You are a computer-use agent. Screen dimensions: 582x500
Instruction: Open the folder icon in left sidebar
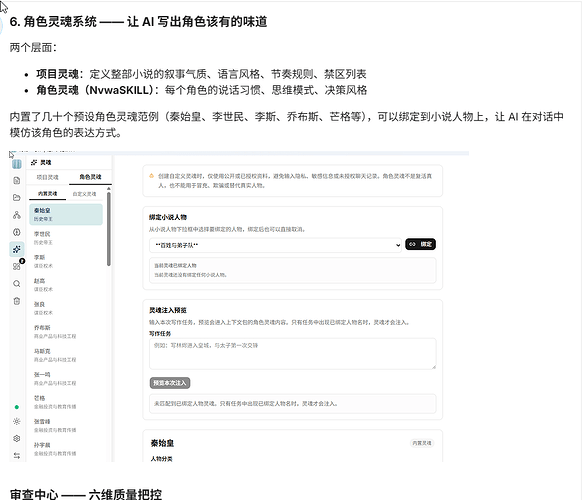coord(17,197)
